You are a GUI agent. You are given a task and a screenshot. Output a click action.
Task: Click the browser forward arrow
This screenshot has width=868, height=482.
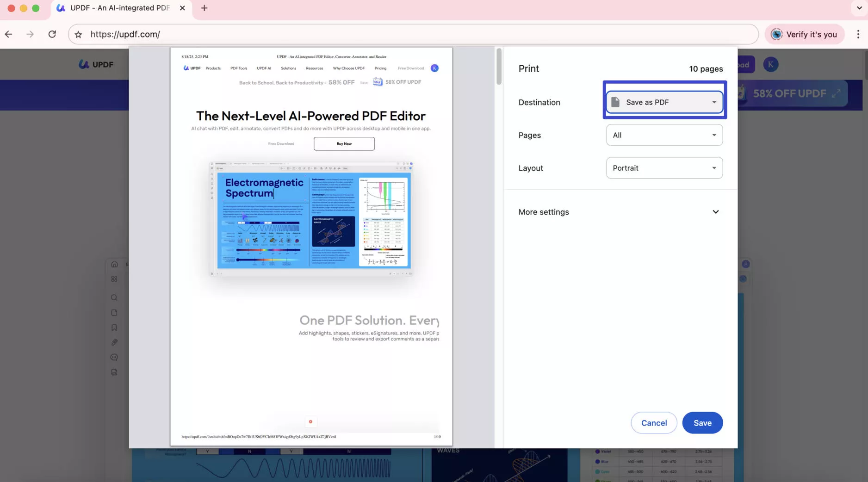(30, 34)
